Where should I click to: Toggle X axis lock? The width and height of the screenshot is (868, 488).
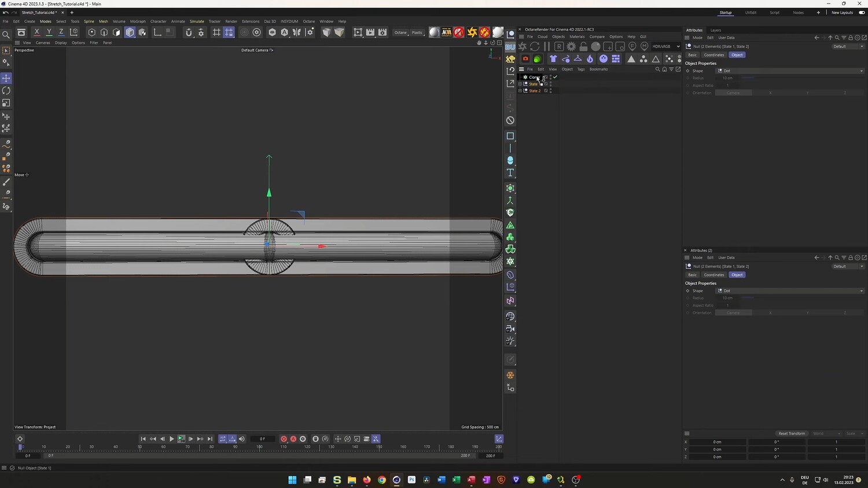click(36, 32)
